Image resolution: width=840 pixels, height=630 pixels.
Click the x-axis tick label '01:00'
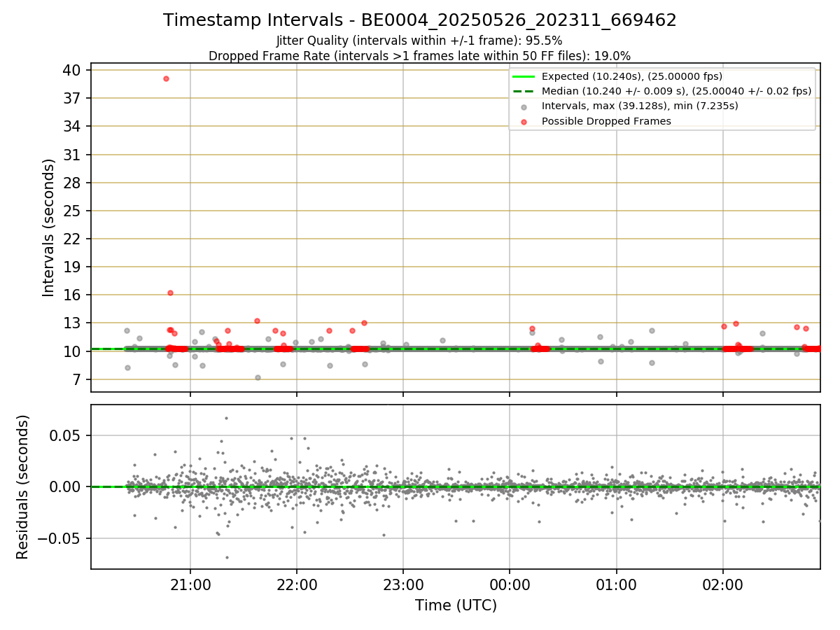616,584
